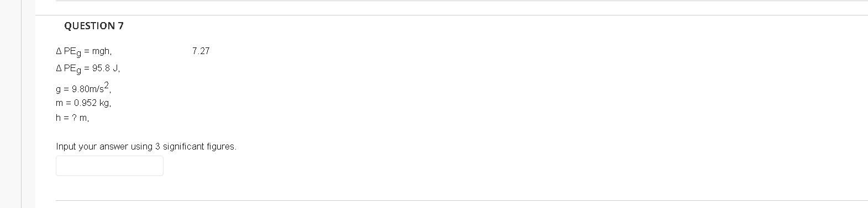Click the formula line ending in mgh
Image resolution: width=868 pixels, height=208 pixels.
point(84,51)
